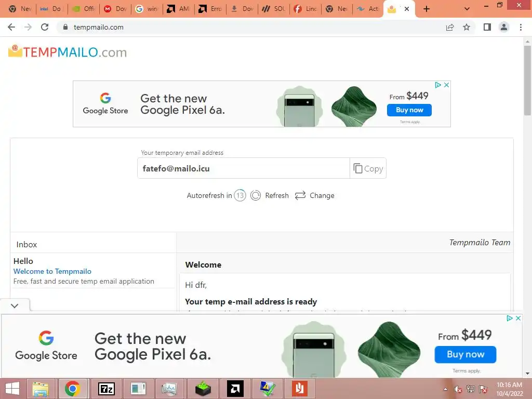
Task: Click Buy now in bottom ad
Action: point(465,354)
